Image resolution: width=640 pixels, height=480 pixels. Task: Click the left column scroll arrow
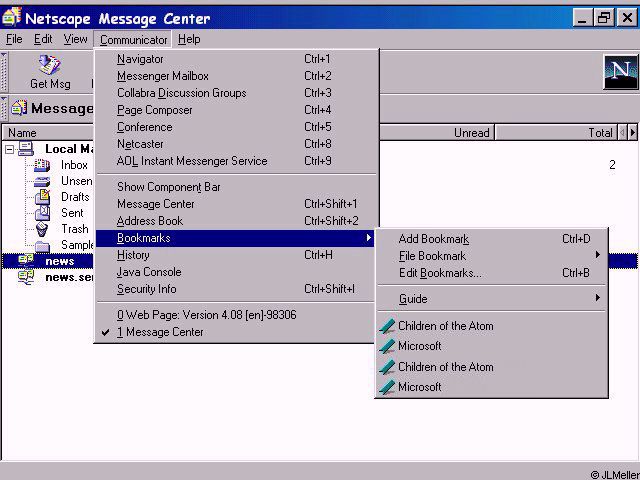click(x=622, y=132)
